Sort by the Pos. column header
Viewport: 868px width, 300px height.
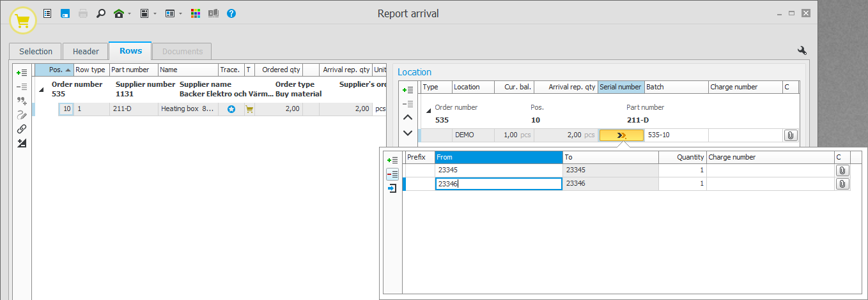pos(55,70)
